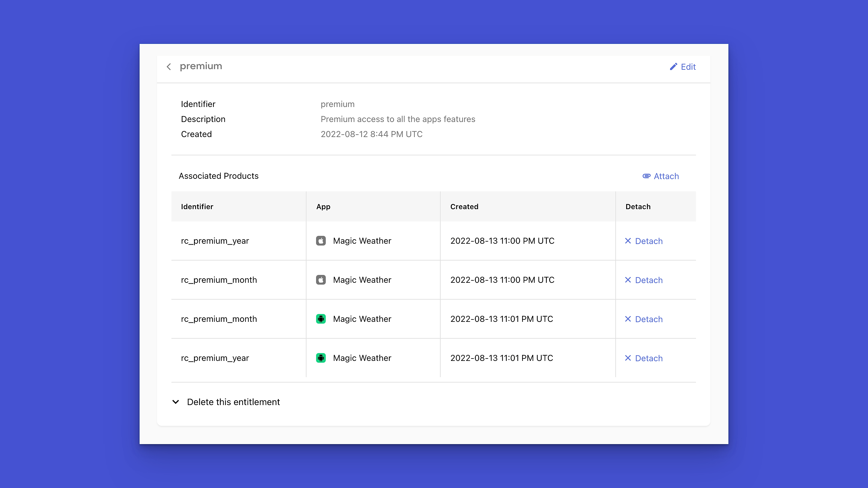868x488 pixels.
Task: Click the paperclip Attach icon
Action: 646,176
